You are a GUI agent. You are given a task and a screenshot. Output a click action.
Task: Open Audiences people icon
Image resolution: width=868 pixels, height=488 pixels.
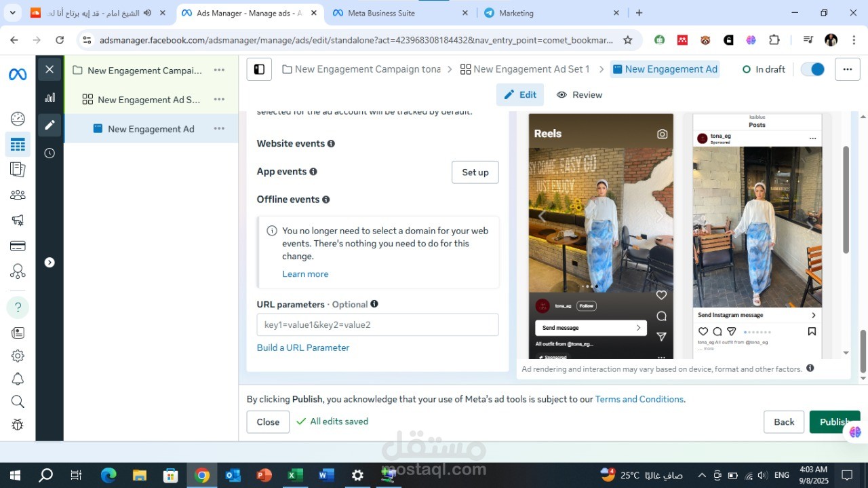[x=18, y=195]
